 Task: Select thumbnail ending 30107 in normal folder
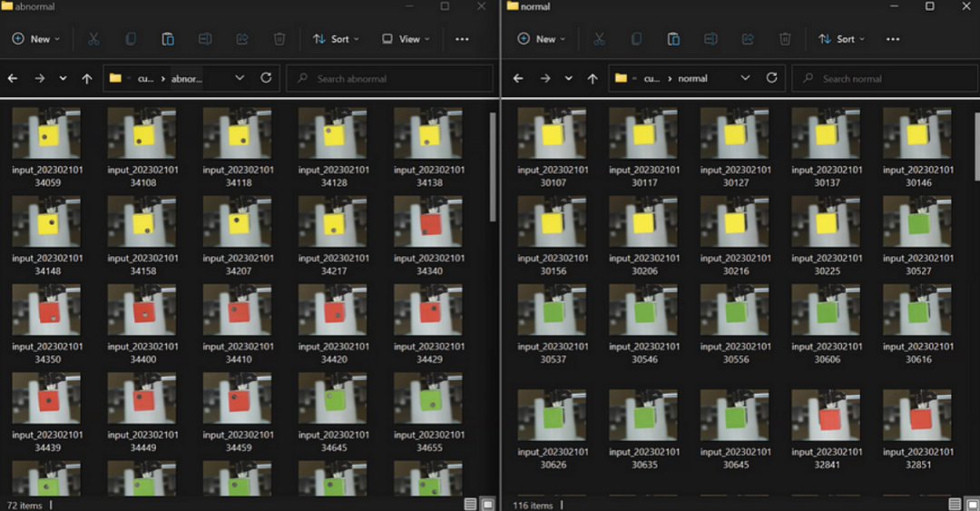553,133
